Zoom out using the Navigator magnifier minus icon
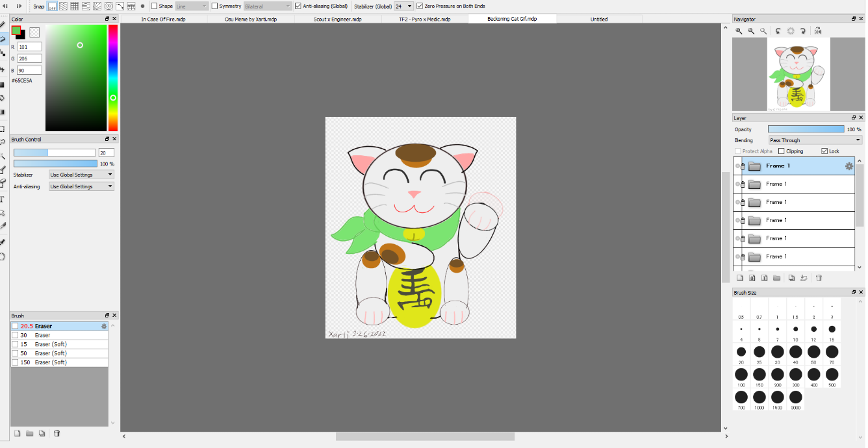Screen dimensions: 868x448 pyautogui.click(x=751, y=31)
